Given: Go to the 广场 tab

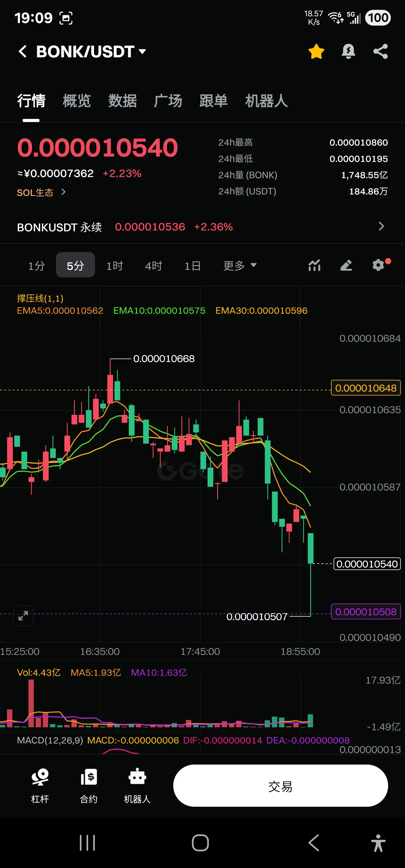Looking at the screenshot, I should (168, 101).
